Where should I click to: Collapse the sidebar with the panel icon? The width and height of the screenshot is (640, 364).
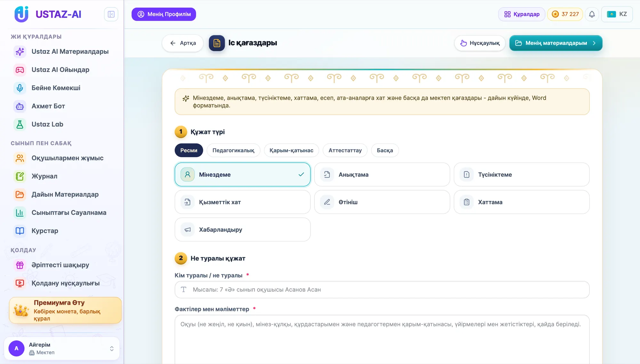point(111,14)
